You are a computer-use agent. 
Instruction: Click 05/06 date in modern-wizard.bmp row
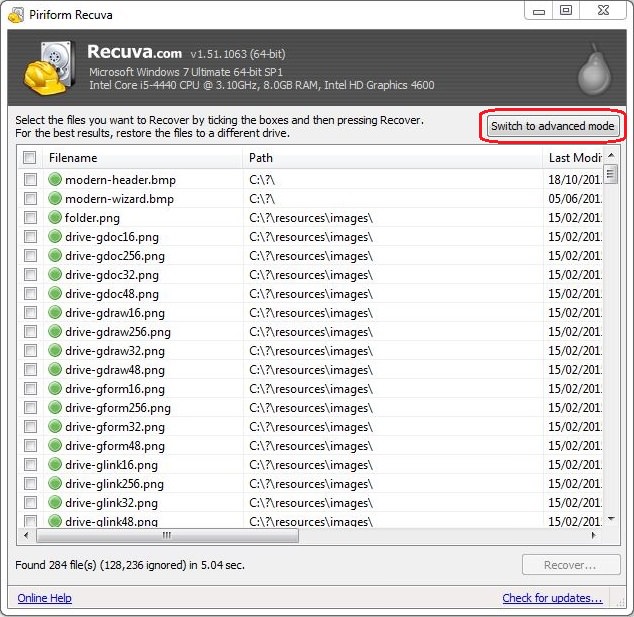tap(575, 198)
